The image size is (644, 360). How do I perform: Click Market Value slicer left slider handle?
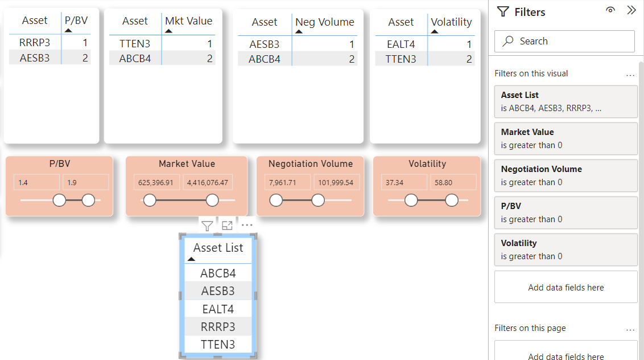(x=150, y=201)
